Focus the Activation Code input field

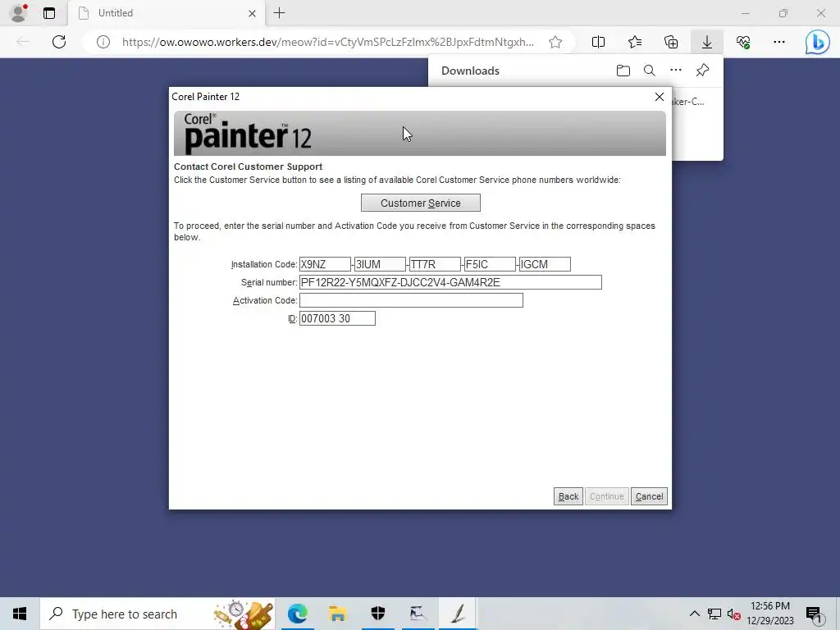click(411, 300)
